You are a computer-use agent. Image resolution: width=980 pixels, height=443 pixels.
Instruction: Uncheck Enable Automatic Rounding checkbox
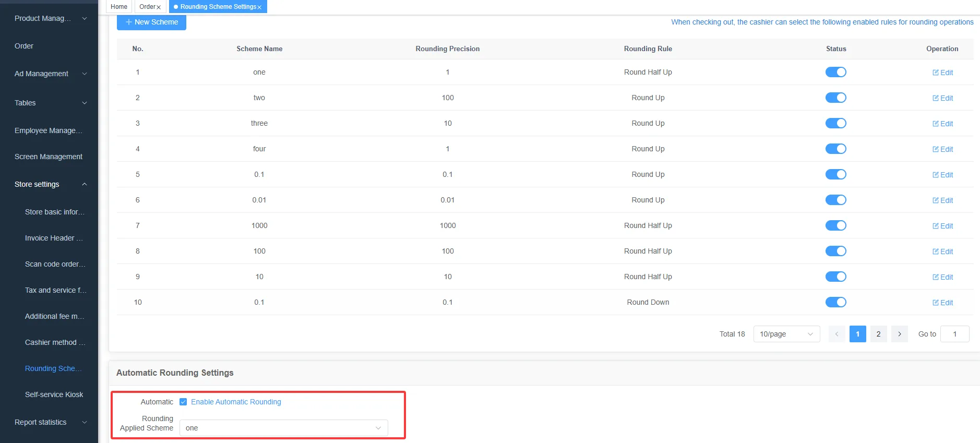(x=183, y=402)
